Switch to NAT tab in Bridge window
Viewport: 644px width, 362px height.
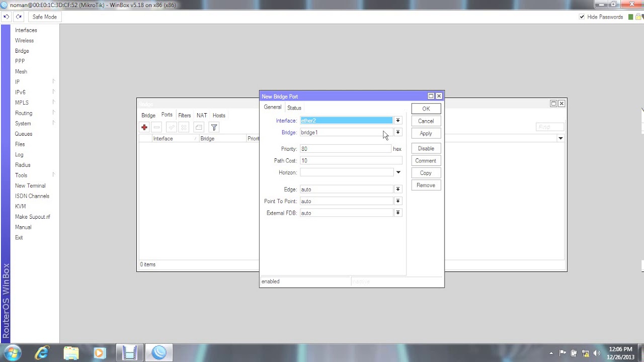[x=202, y=115]
